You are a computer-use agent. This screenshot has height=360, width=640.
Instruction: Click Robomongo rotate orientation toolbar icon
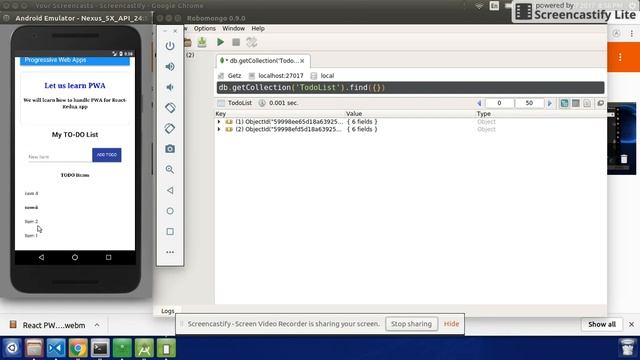(x=252, y=42)
